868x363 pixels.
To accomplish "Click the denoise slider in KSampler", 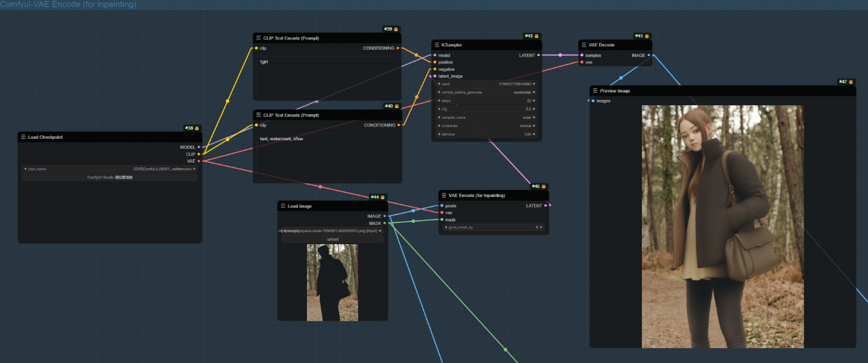I will (486, 134).
